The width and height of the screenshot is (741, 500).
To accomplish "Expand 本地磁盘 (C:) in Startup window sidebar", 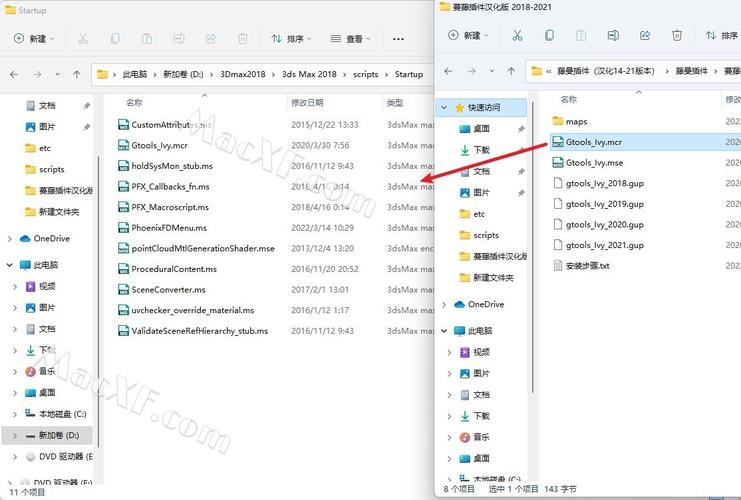I will [x=15, y=414].
